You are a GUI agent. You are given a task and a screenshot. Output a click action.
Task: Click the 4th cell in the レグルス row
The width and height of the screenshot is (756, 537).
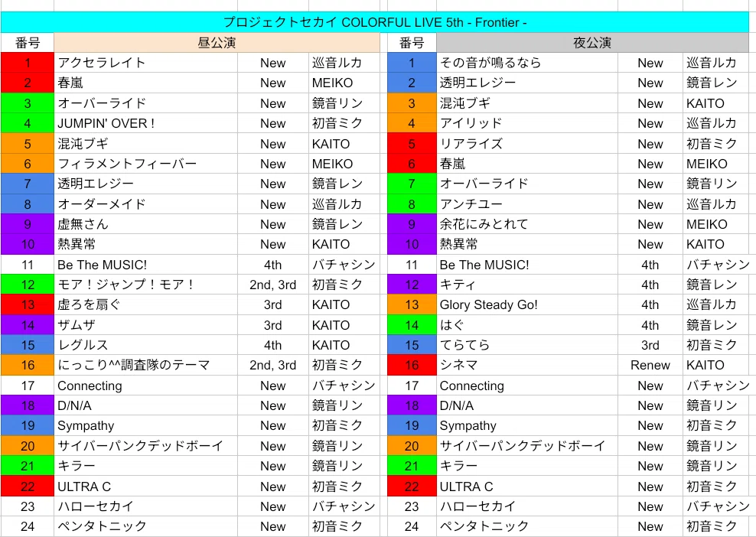coord(273,345)
